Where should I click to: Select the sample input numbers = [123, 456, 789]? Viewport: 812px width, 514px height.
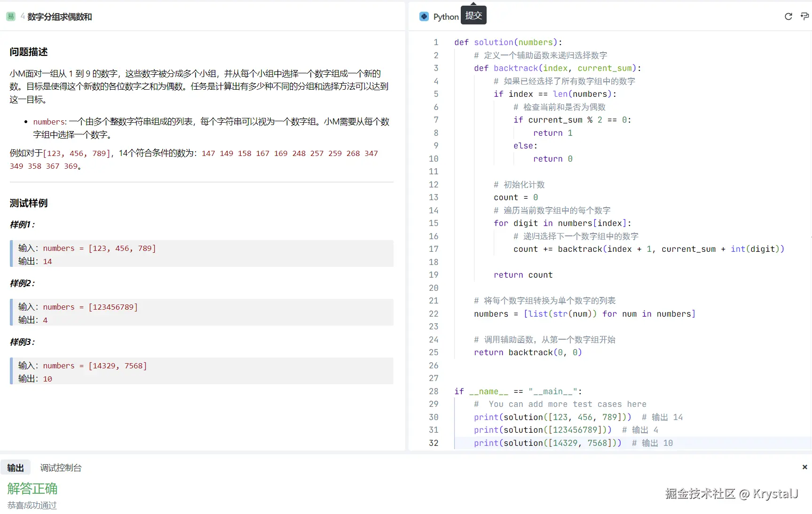[99, 248]
